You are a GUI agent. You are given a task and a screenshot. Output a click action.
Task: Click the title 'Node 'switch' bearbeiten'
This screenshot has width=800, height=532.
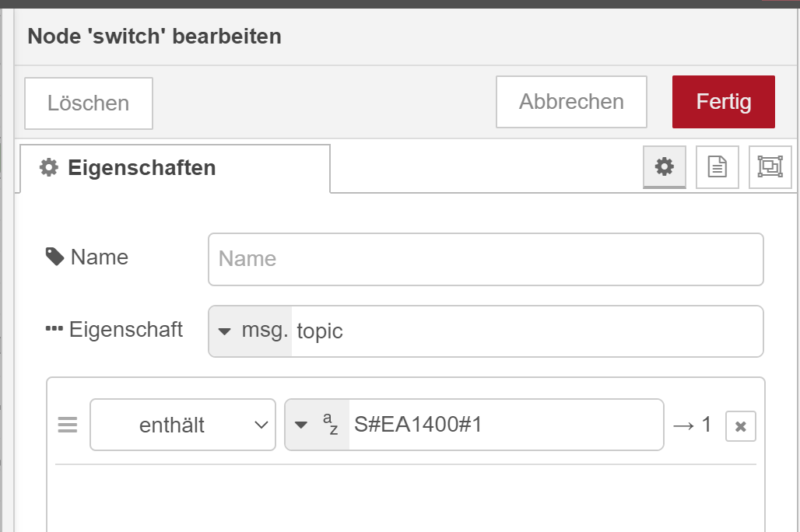point(154,37)
